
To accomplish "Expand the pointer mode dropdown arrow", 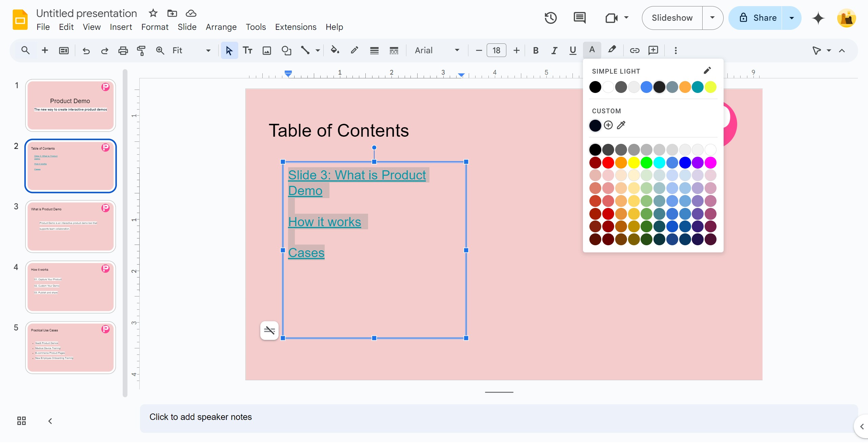I will [829, 51].
